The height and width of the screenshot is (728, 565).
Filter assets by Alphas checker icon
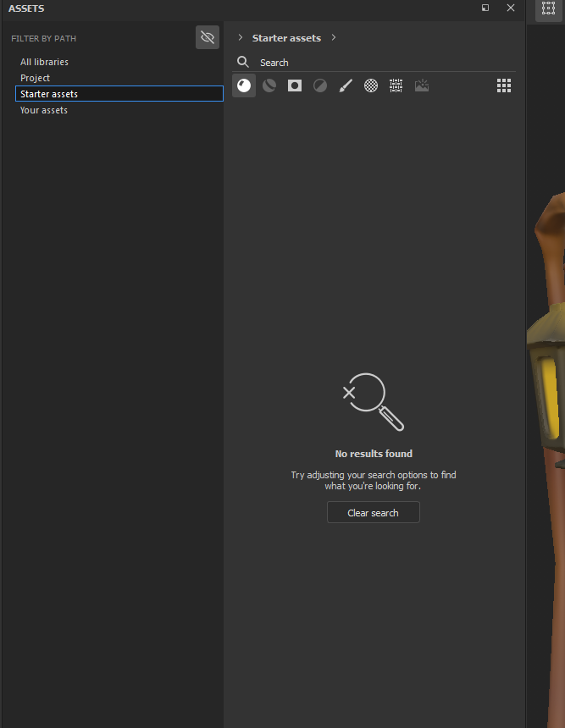pyautogui.click(x=371, y=85)
